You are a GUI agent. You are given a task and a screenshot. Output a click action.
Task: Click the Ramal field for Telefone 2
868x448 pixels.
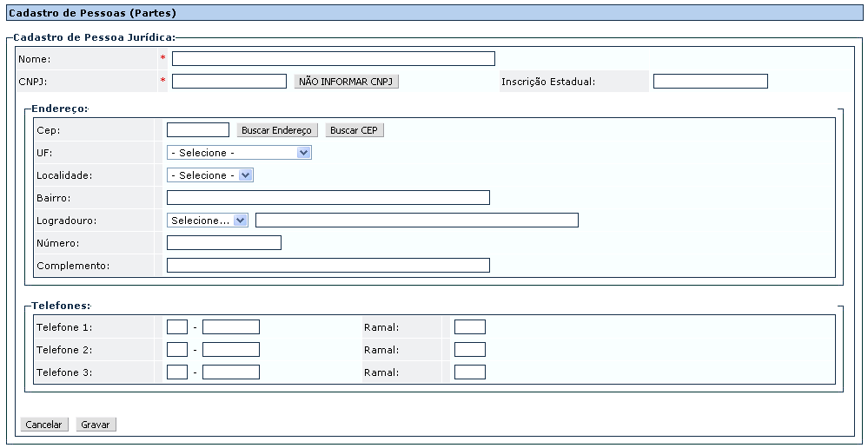pyautogui.click(x=470, y=350)
